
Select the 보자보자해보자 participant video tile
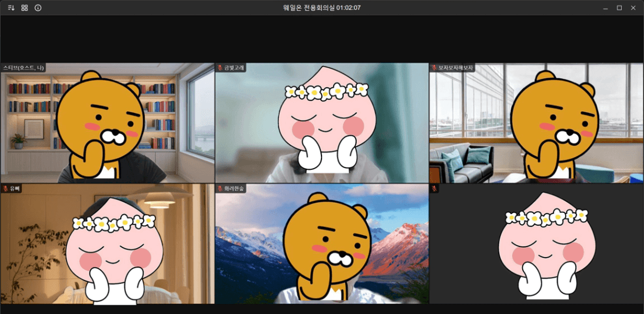pos(536,123)
